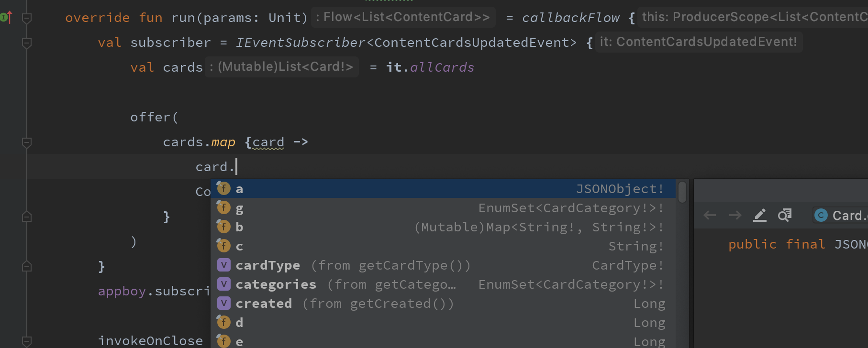868x348 pixels.
Task: Click the function icon beside completion entry 'a'
Action: tap(223, 188)
